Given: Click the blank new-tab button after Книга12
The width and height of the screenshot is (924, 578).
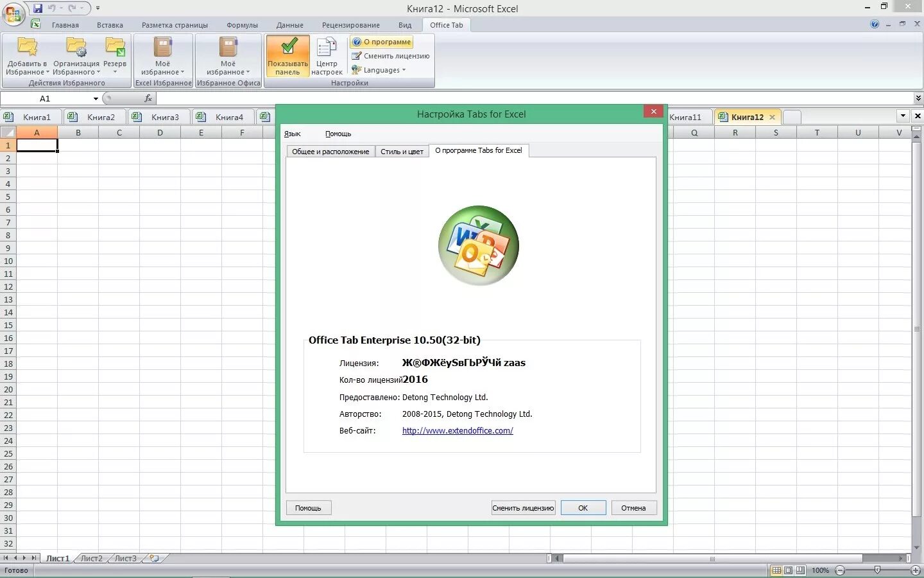Looking at the screenshot, I should pos(792,117).
